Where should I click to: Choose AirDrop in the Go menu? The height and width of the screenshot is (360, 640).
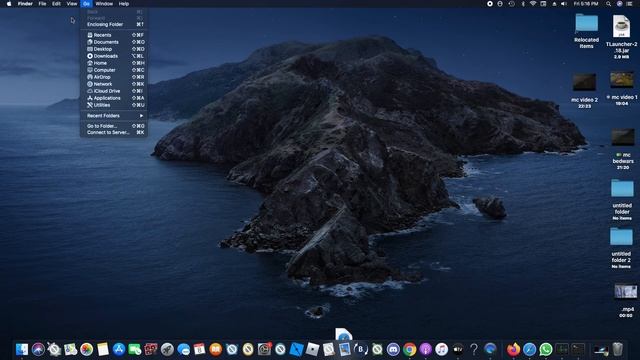point(114,77)
